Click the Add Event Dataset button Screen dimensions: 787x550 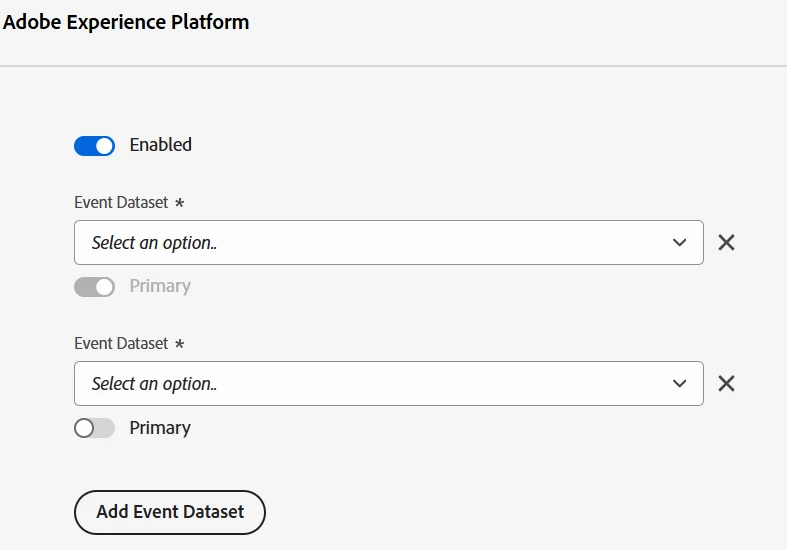click(x=170, y=512)
